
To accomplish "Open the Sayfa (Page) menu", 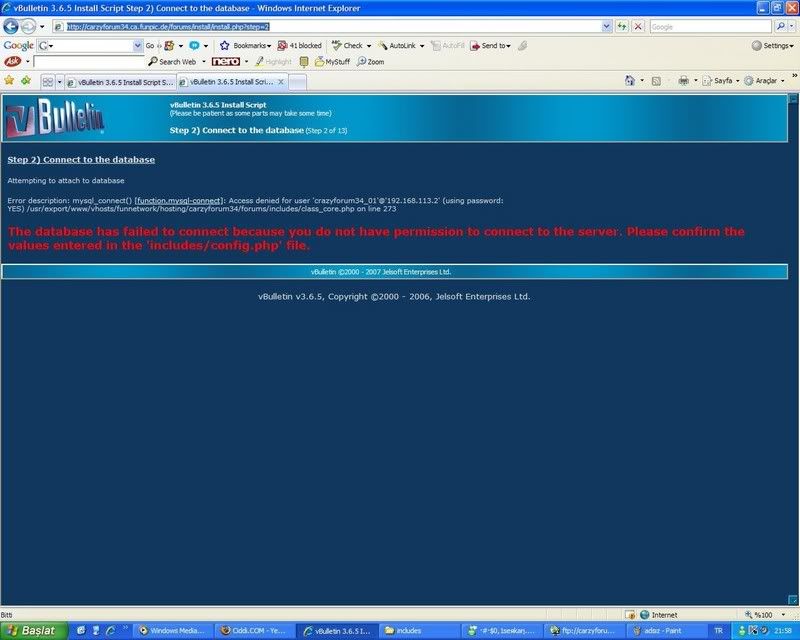I will pos(721,81).
